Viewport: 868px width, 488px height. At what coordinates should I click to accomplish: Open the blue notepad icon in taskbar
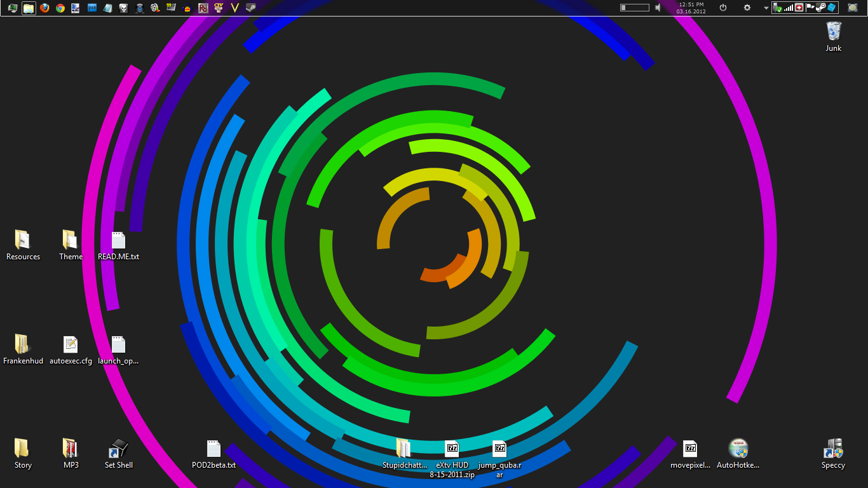(x=108, y=8)
